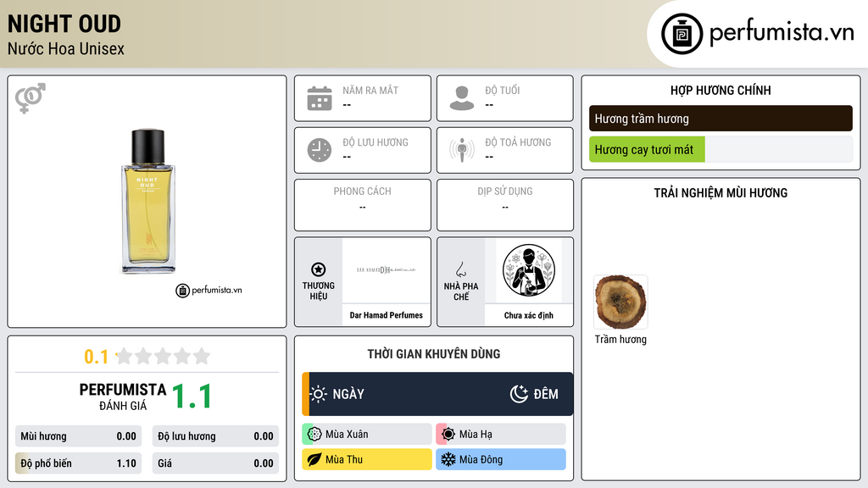The image size is (868, 488).
Task: Click the person icon for Độ tuổi
Action: coord(462,98)
